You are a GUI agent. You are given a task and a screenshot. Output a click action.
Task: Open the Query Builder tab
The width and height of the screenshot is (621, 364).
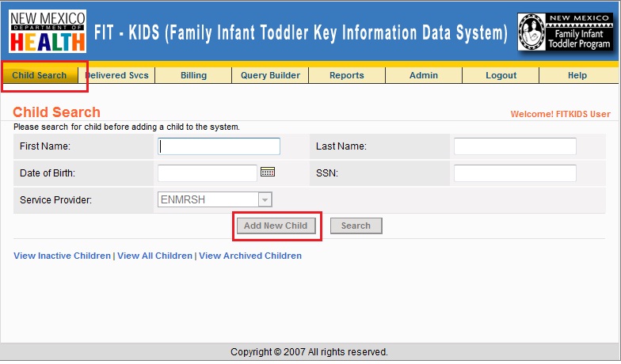pos(270,75)
